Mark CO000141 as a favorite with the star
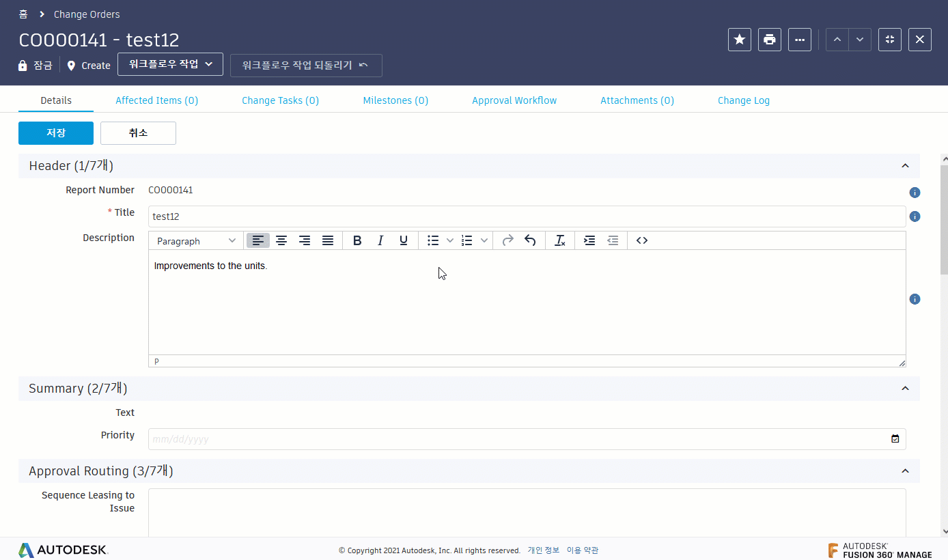948x560 pixels. pyautogui.click(x=739, y=39)
